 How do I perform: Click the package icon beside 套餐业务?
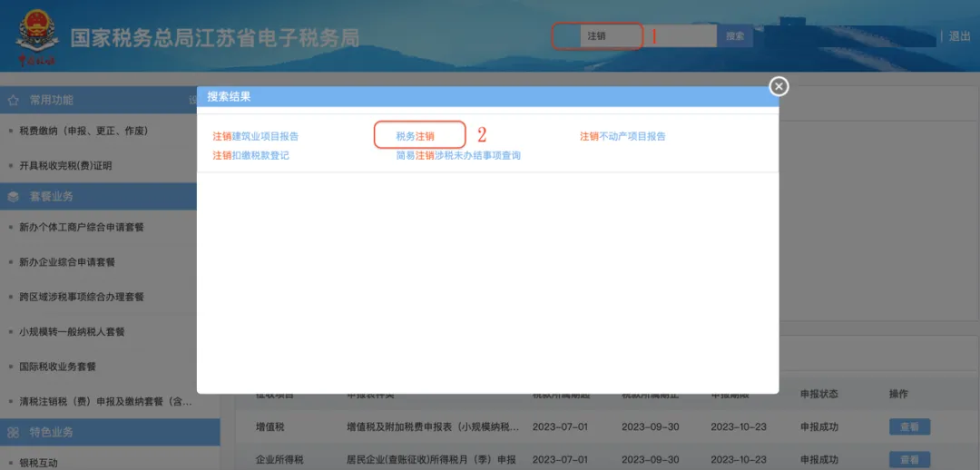[13, 197]
